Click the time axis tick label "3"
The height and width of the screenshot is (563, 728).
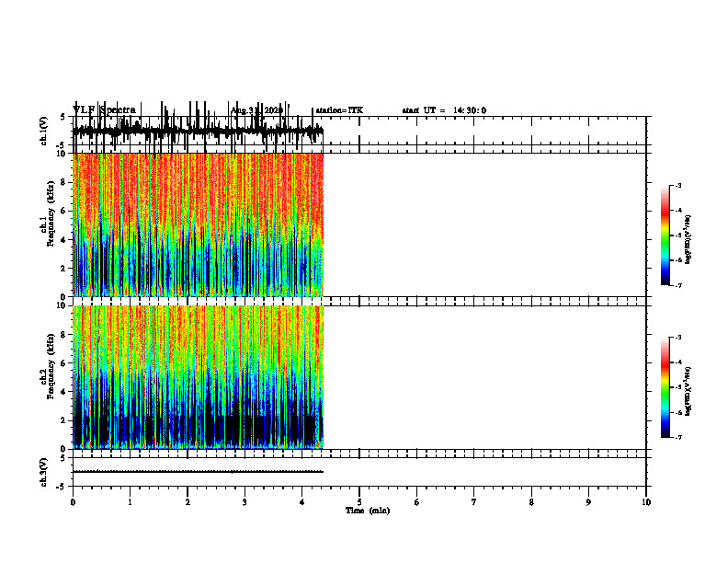tap(245, 502)
